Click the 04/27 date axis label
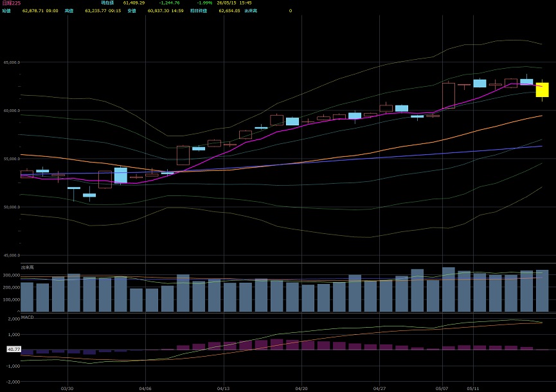This screenshot has width=556, height=392. tap(379, 388)
